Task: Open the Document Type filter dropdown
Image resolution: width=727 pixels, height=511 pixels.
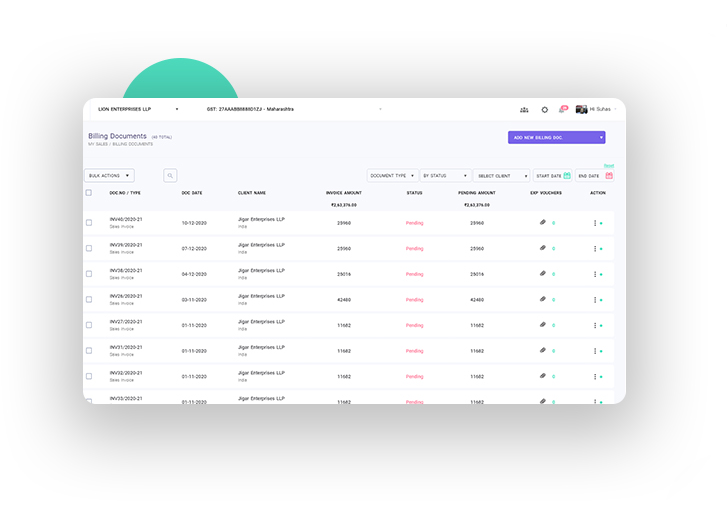Action: [x=391, y=176]
